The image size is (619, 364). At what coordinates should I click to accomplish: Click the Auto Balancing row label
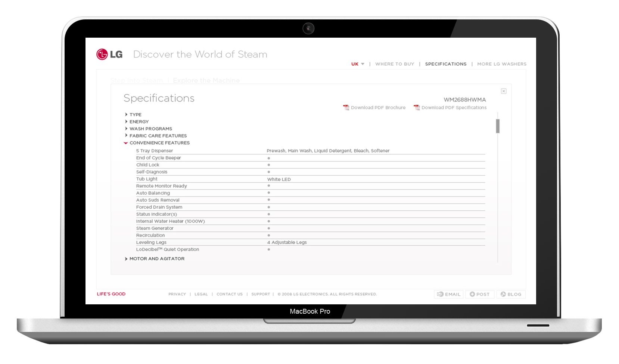tap(153, 193)
